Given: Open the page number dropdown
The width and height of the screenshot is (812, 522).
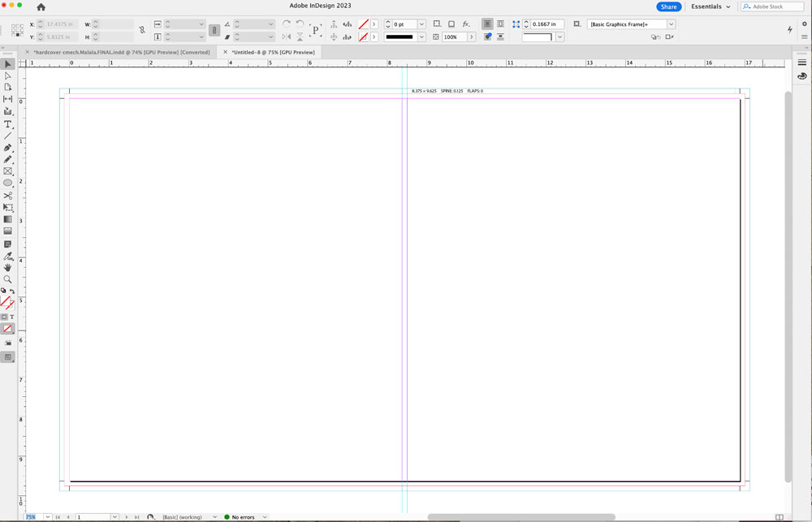Looking at the screenshot, I should [x=114, y=517].
